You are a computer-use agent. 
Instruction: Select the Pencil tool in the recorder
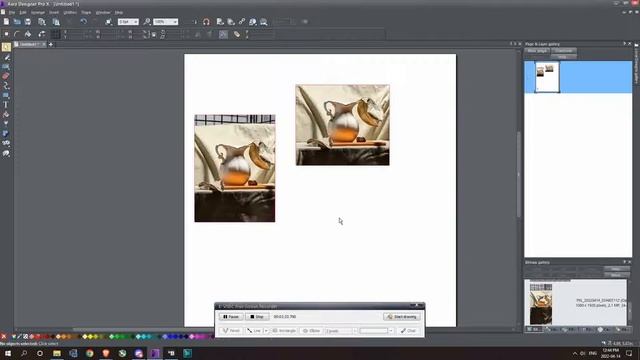pyautogui.click(x=231, y=331)
